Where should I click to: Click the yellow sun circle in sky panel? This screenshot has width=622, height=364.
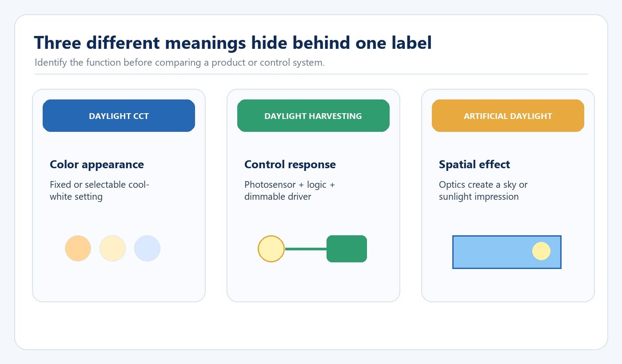click(x=541, y=251)
